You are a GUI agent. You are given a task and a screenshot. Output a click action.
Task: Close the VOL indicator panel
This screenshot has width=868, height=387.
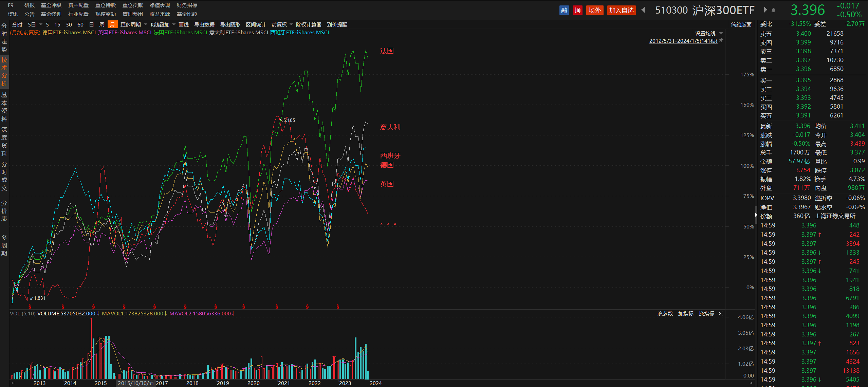tap(721, 313)
